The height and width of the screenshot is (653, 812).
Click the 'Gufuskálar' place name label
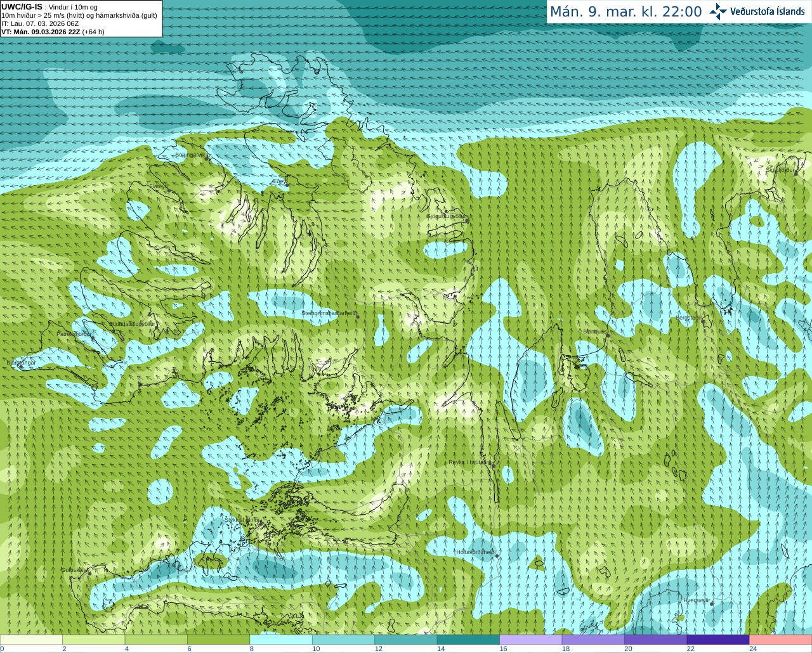[74, 570]
